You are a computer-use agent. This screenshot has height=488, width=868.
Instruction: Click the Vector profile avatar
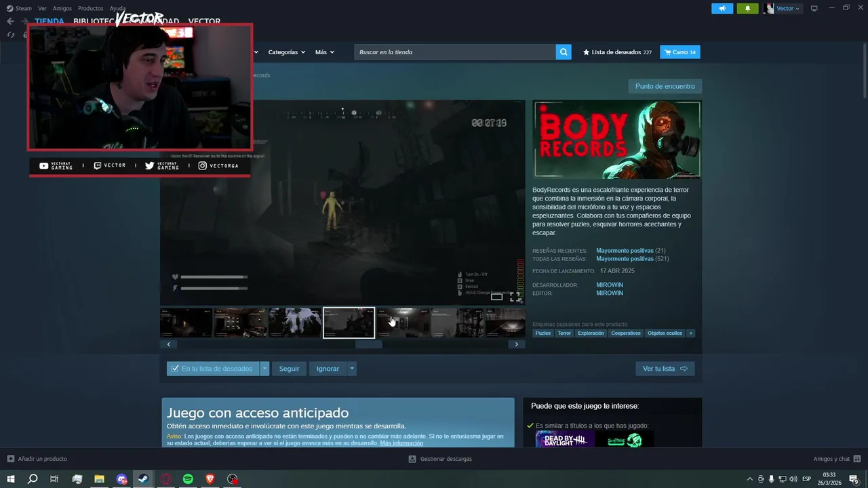(768, 8)
